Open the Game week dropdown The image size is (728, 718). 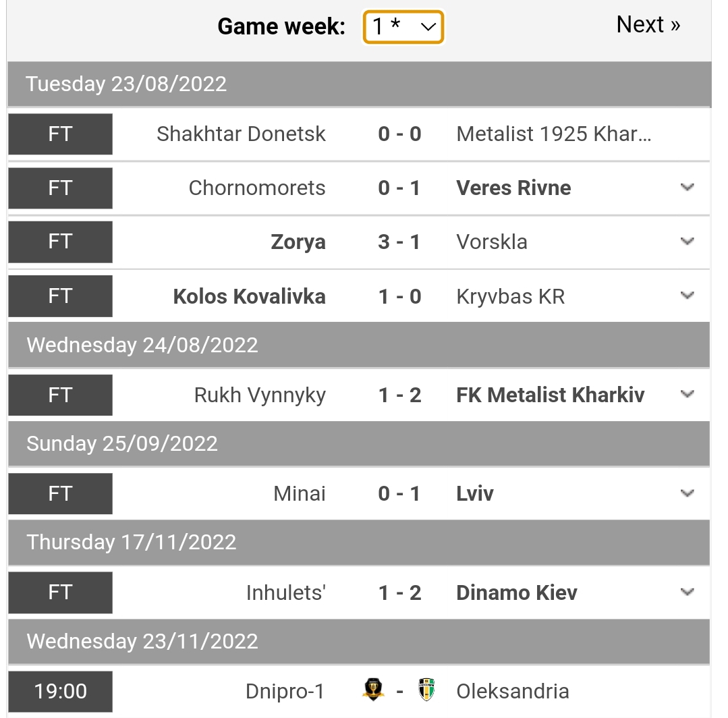[403, 27]
